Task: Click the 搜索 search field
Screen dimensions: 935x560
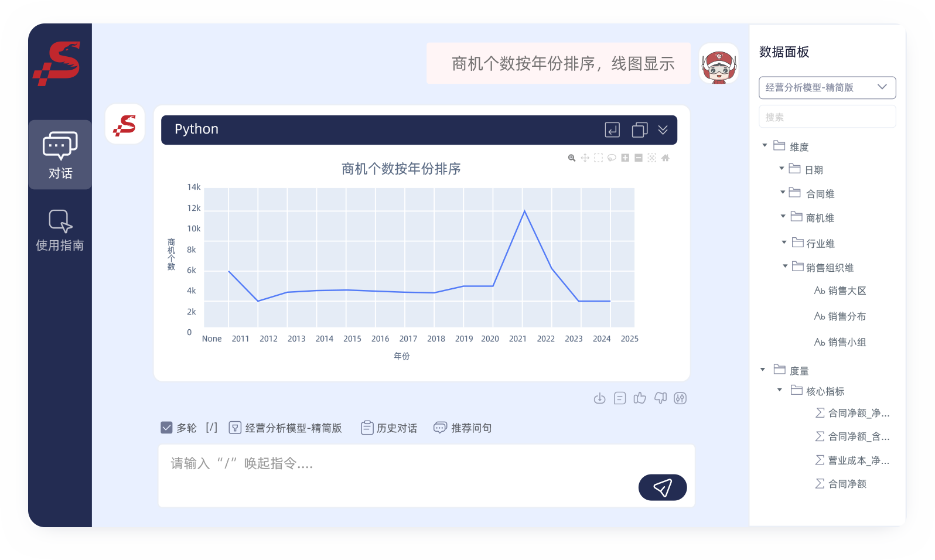Action: (827, 117)
